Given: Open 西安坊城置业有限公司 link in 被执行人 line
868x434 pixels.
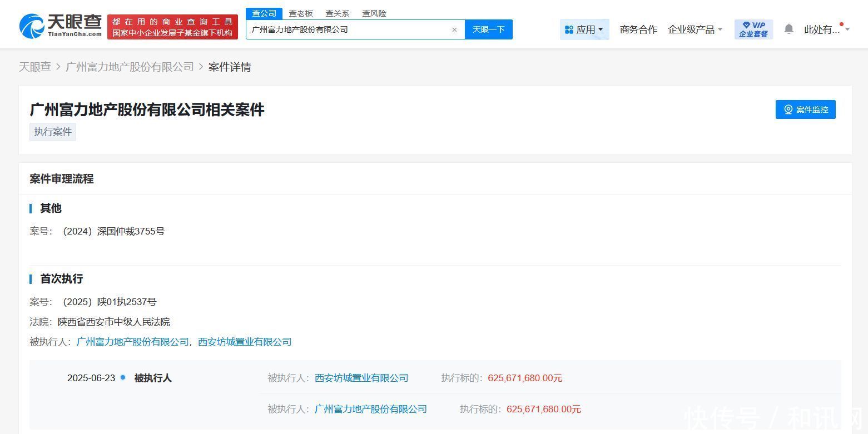Looking at the screenshot, I should tap(245, 342).
